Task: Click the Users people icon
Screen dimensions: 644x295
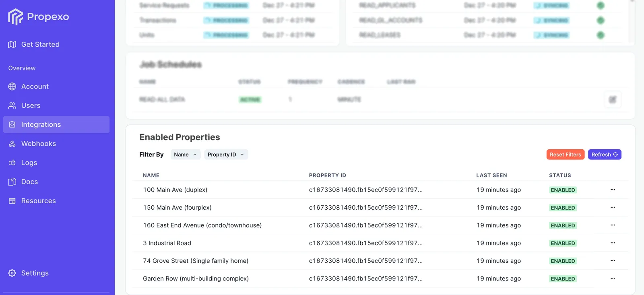Action: (12, 105)
